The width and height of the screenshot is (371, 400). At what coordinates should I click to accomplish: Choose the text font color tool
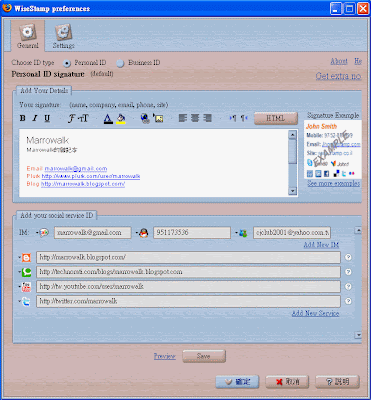108,119
